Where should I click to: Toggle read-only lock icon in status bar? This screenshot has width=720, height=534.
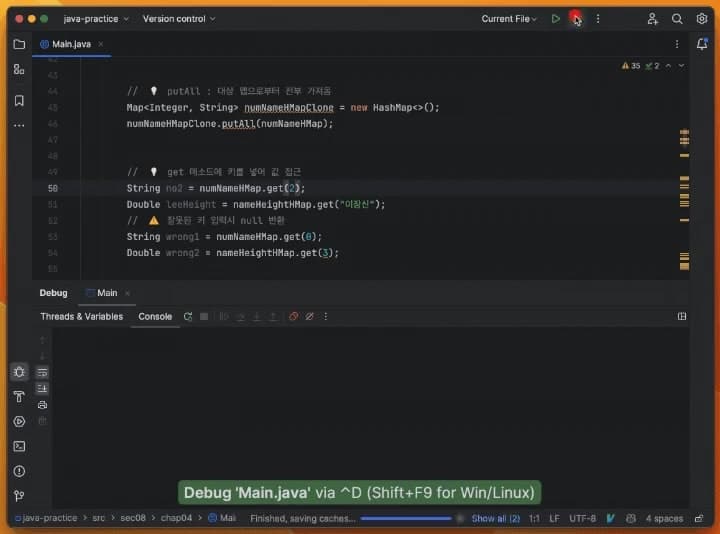(698, 518)
